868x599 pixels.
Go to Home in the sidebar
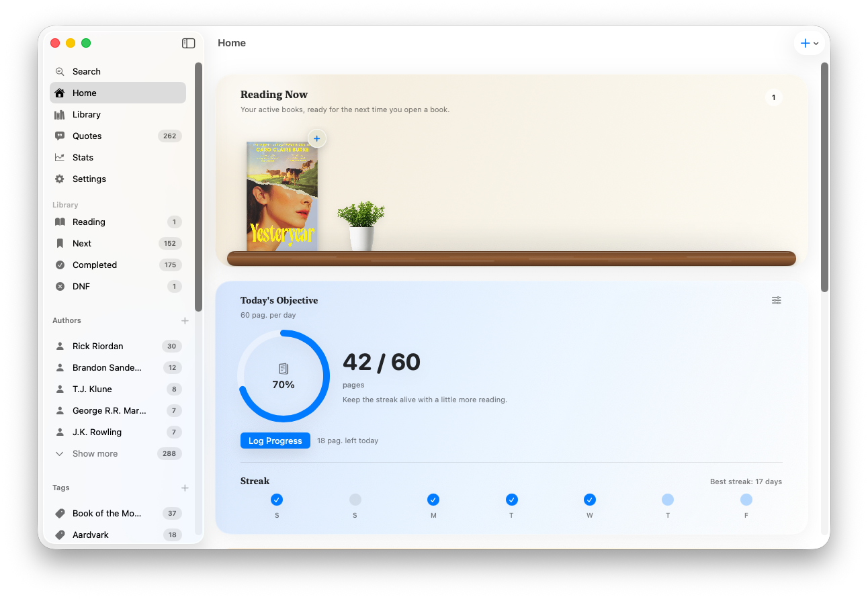(x=118, y=93)
